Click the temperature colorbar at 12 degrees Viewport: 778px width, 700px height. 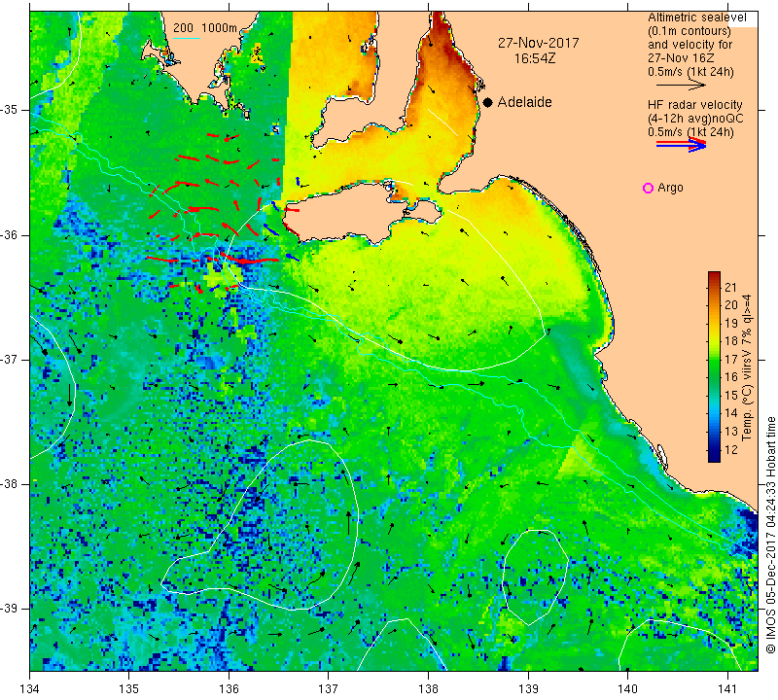click(x=714, y=450)
